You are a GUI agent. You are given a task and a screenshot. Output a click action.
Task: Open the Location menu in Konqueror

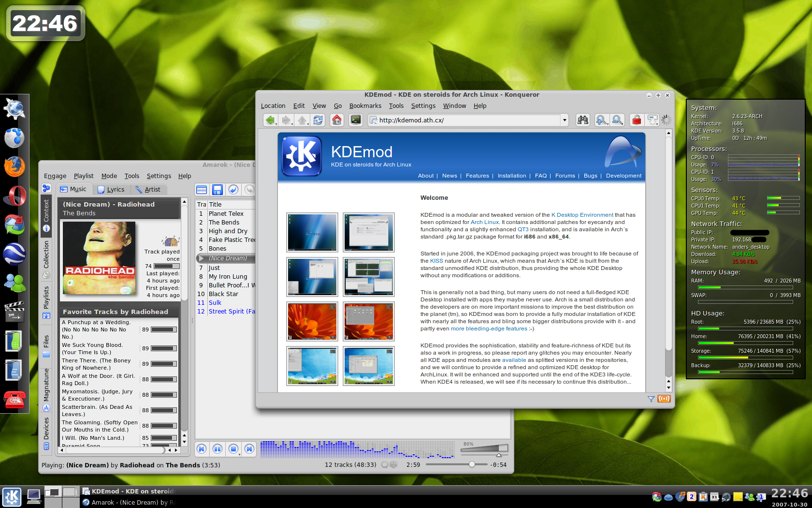click(x=273, y=106)
